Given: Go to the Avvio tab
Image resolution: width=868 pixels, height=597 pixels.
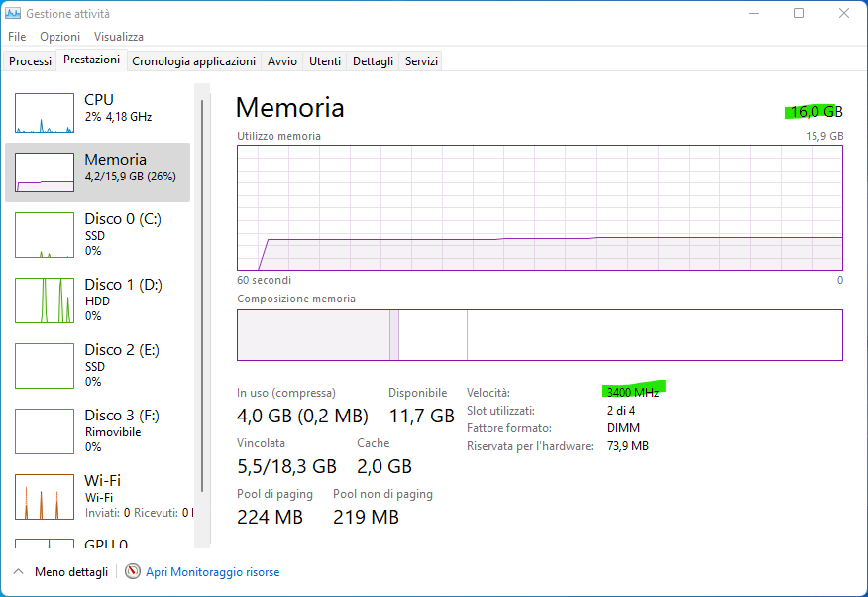Looking at the screenshot, I should (282, 61).
